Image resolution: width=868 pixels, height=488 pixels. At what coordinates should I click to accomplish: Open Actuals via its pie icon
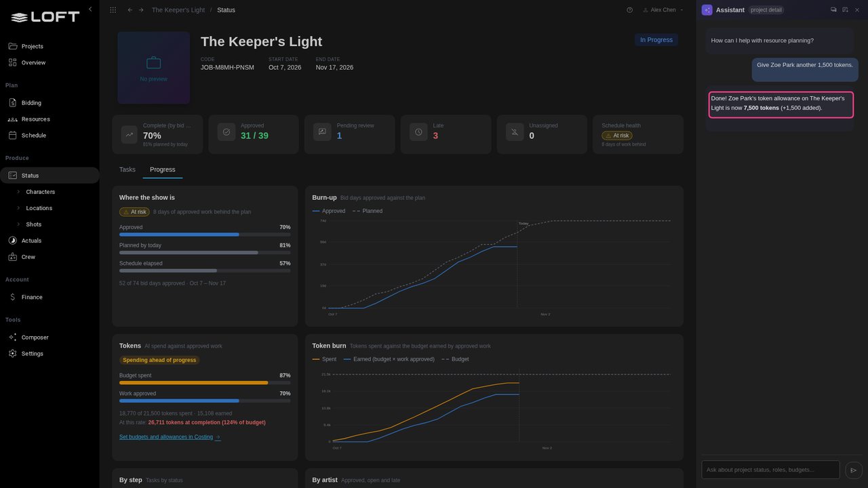pos(13,241)
